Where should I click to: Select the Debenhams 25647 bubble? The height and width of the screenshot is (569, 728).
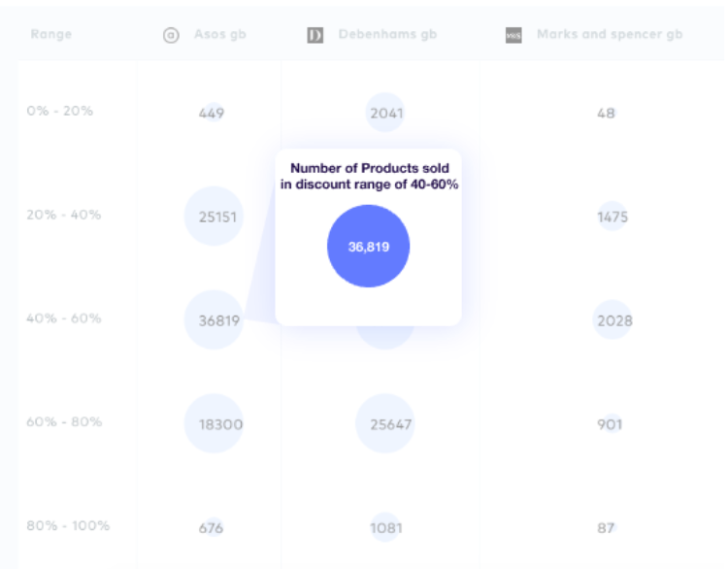385,423
